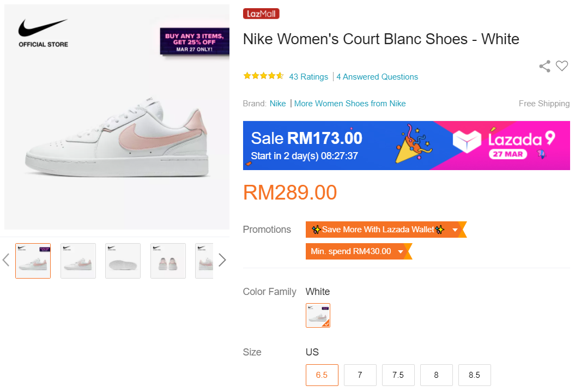Open the Nike brand link
This screenshot has height=392, width=575.
click(277, 104)
